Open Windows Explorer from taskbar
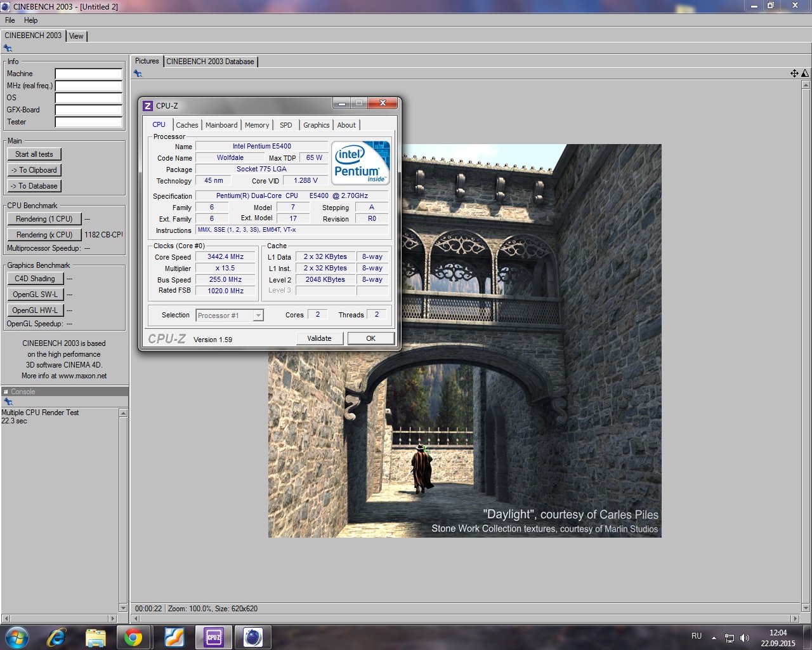Image resolution: width=812 pixels, height=650 pixels. pyautogui.click(x=95, y=637)
